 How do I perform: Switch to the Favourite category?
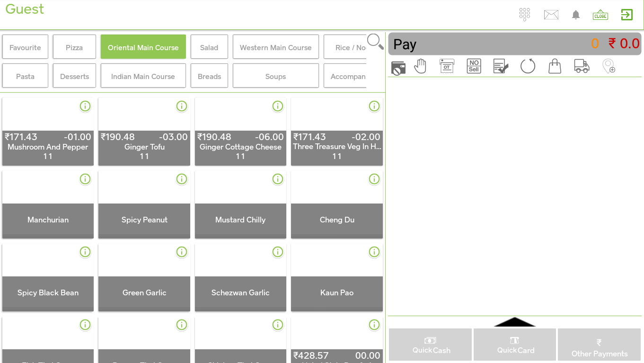coord(25,47)
